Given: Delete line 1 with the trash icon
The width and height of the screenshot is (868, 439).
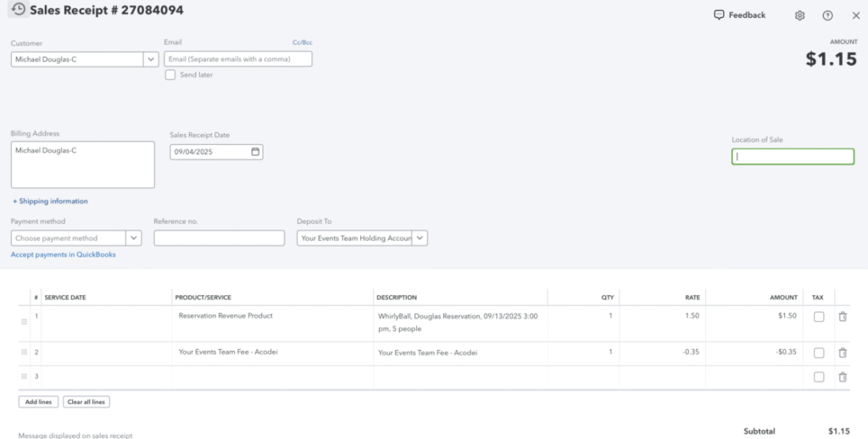Looking at the screenshot, I should 842,317.
